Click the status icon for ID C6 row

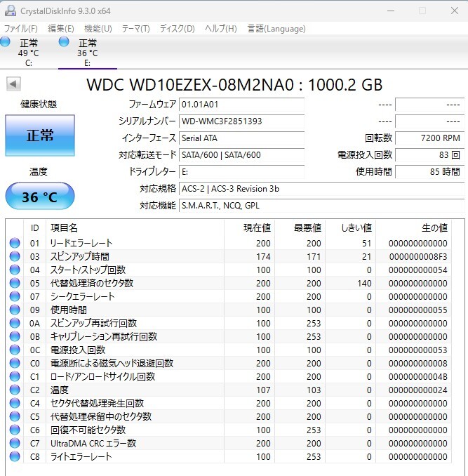15,430
